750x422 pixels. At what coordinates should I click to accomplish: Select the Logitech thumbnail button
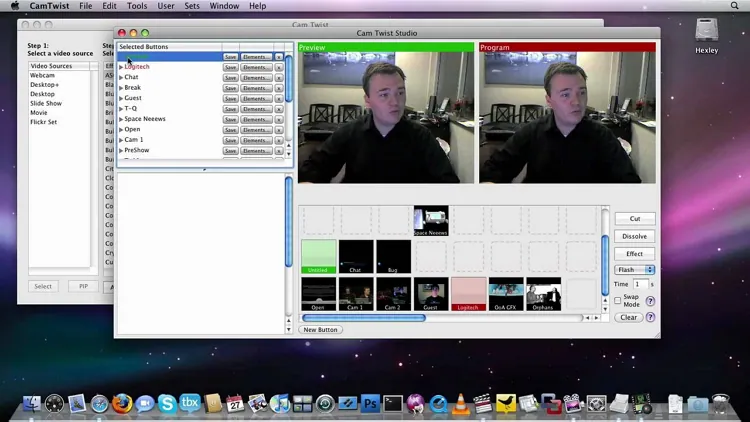point(468,294)
